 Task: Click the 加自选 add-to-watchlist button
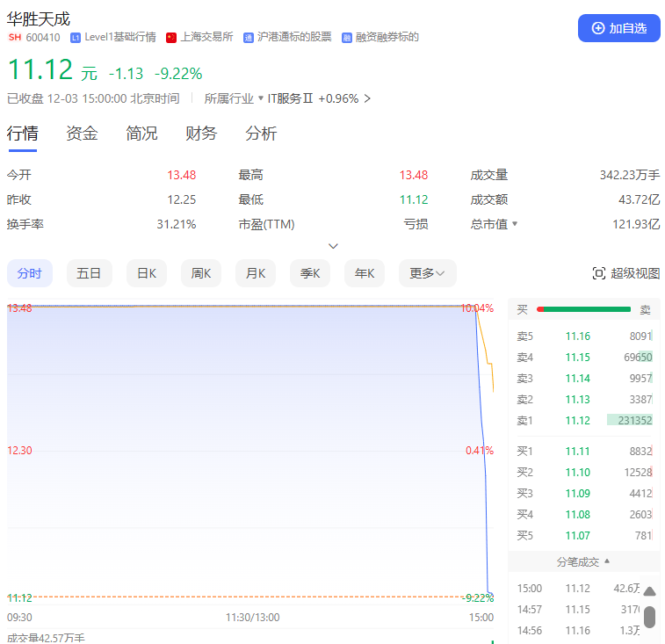click(618, 28)
